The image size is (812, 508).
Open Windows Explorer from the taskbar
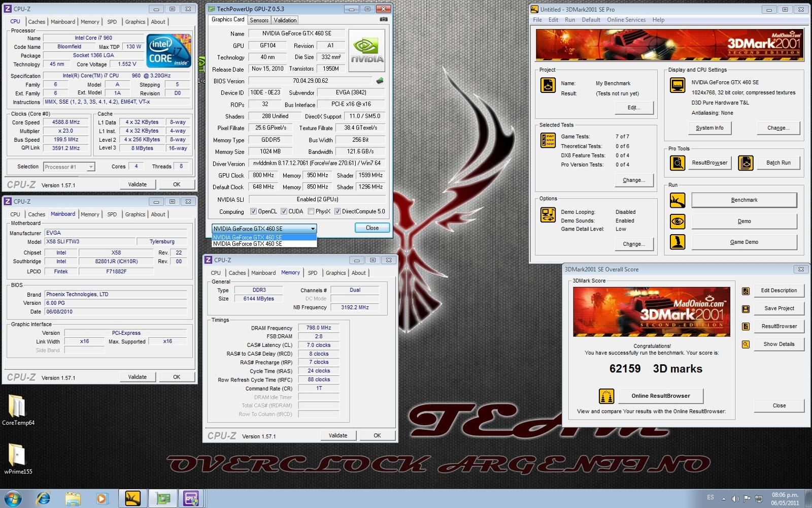click(73, 498)
